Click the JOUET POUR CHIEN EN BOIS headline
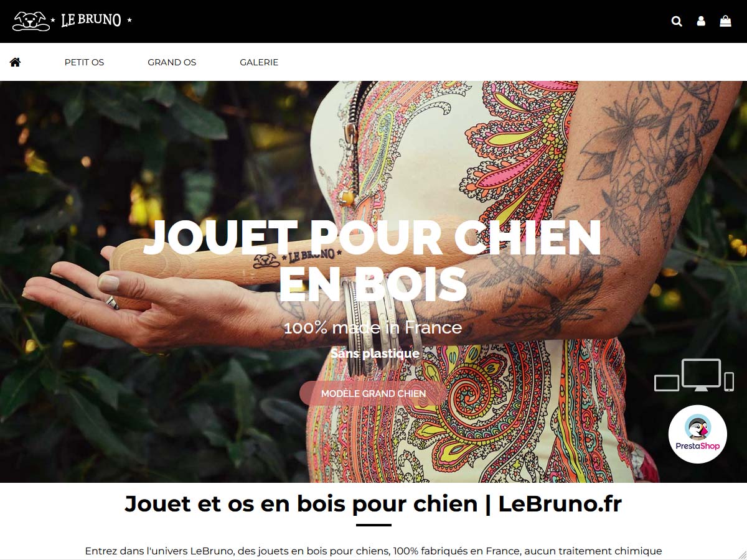The width and height of the screenshot is (747, 560). pos(372,259)
